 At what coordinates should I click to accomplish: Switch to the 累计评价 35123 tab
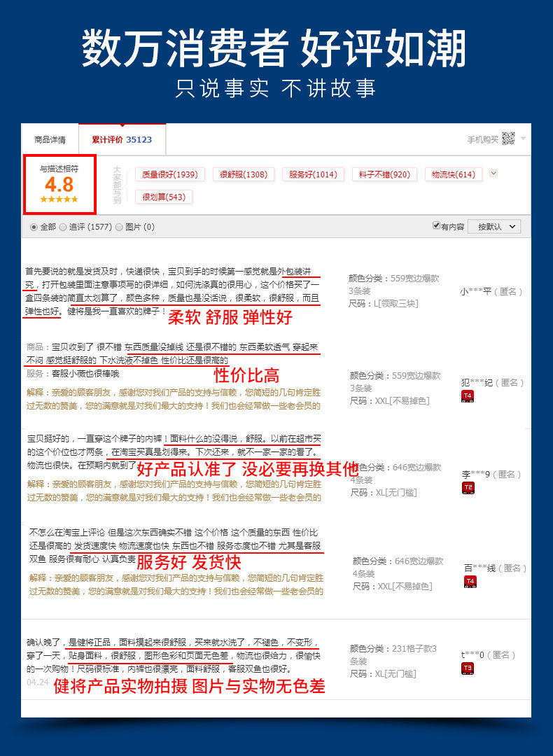pos(122,140)
